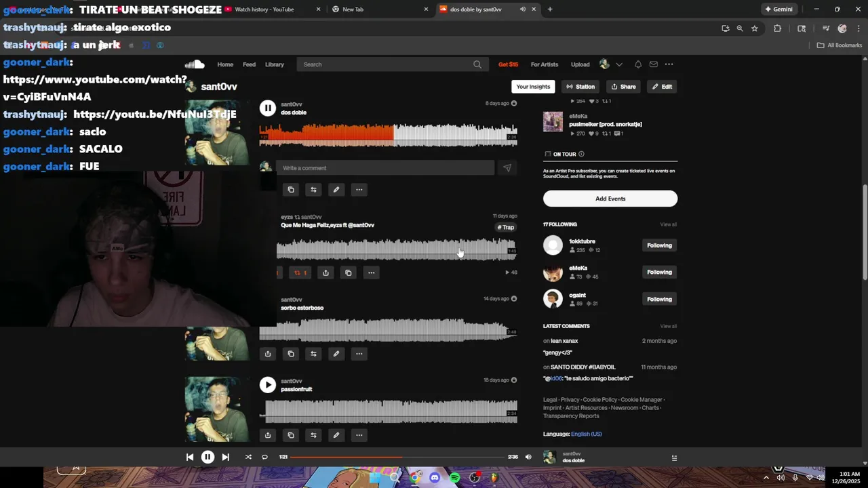The image size is (868, 488).
Task: Skip to the next track in player bar
Action: 226,457
